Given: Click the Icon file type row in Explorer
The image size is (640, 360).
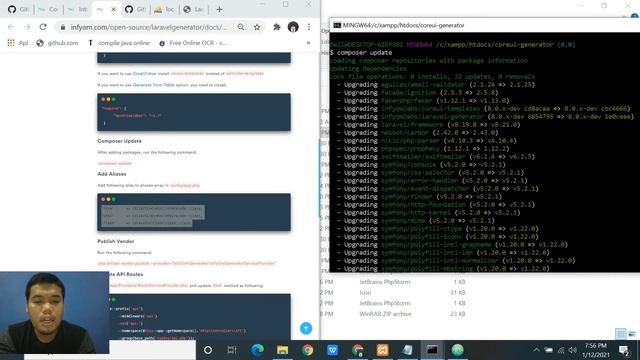Looking at the screenshot, I should click(393, 293).
